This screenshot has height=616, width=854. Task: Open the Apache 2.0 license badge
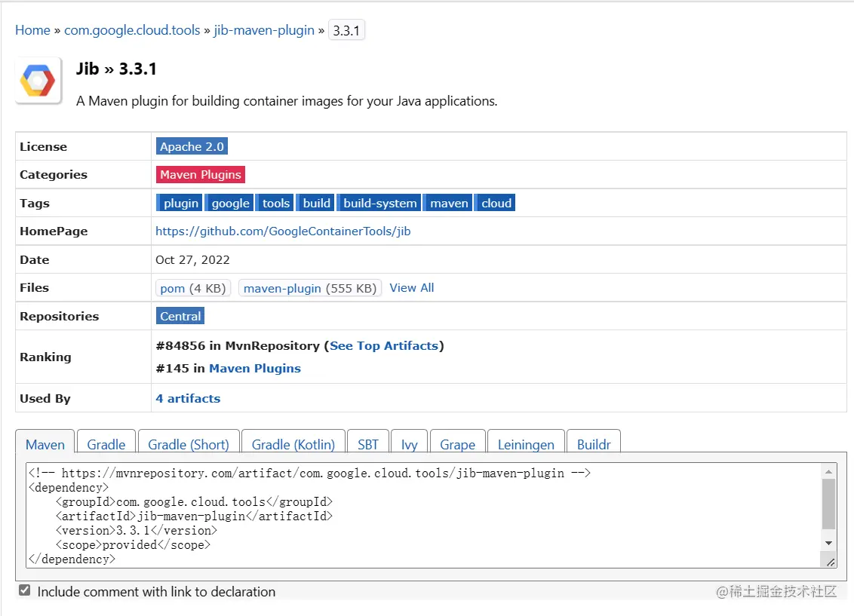[192, 146]
